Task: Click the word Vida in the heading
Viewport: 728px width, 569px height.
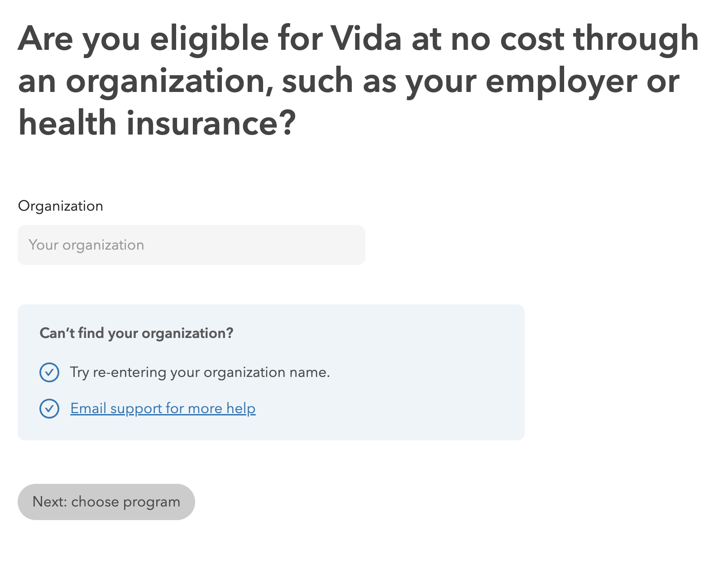Action: pos(366,39)
